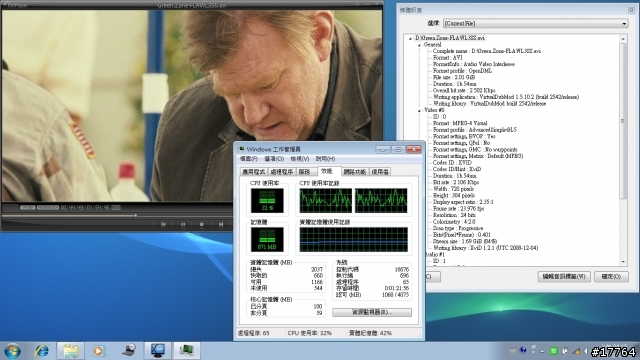Open the 選項(O) menu in Task Manager
Image resolution: width=640 pixels, height=360 pixels.
(274, 159)
